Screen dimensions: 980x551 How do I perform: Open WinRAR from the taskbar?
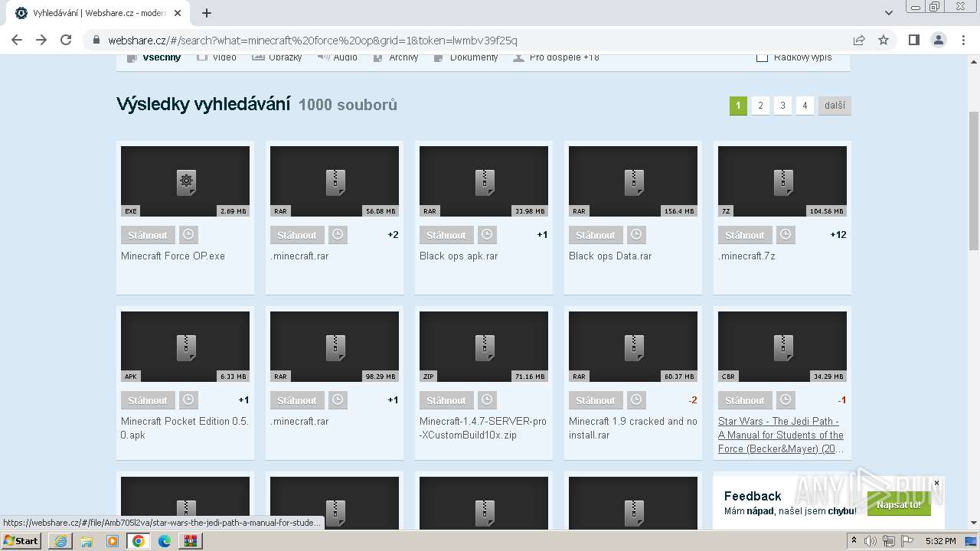pos(190,540)
